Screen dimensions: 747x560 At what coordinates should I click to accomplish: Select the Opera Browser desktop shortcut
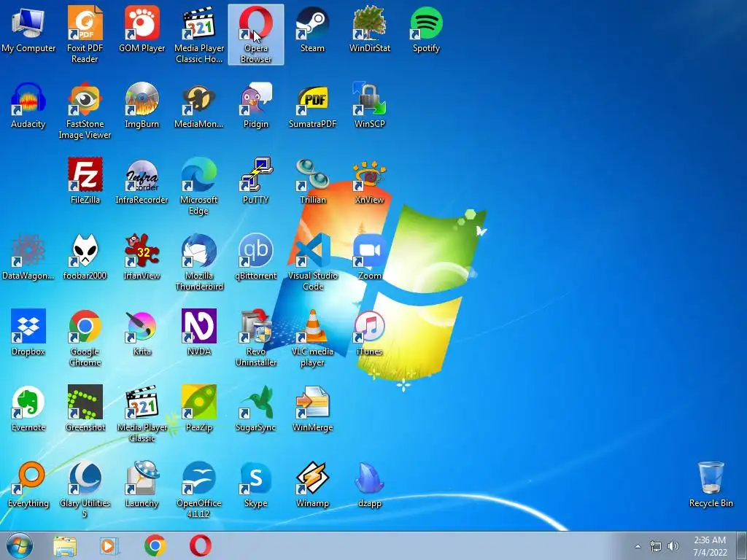256,34
